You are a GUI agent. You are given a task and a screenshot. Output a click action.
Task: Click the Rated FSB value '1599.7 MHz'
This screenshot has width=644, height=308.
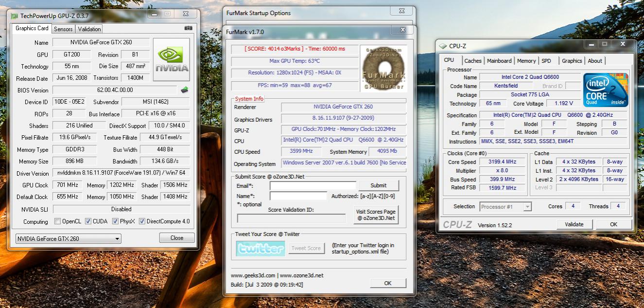pyautogui.click(x=503, y=188)
